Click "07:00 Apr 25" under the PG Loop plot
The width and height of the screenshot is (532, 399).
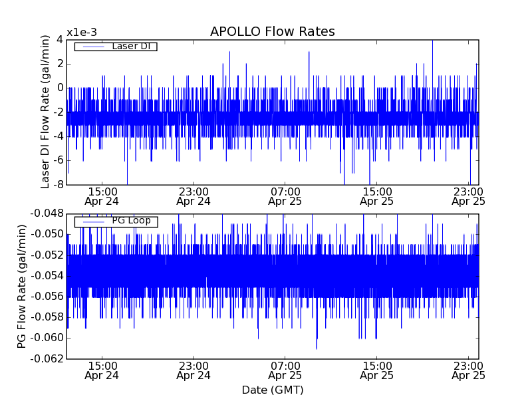285,371
